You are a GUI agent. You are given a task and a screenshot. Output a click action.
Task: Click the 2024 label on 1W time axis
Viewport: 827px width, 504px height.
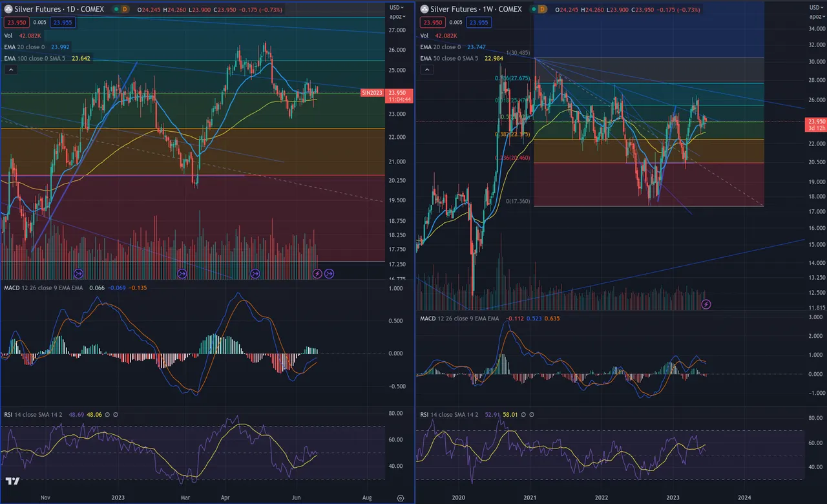click(744, 498)
